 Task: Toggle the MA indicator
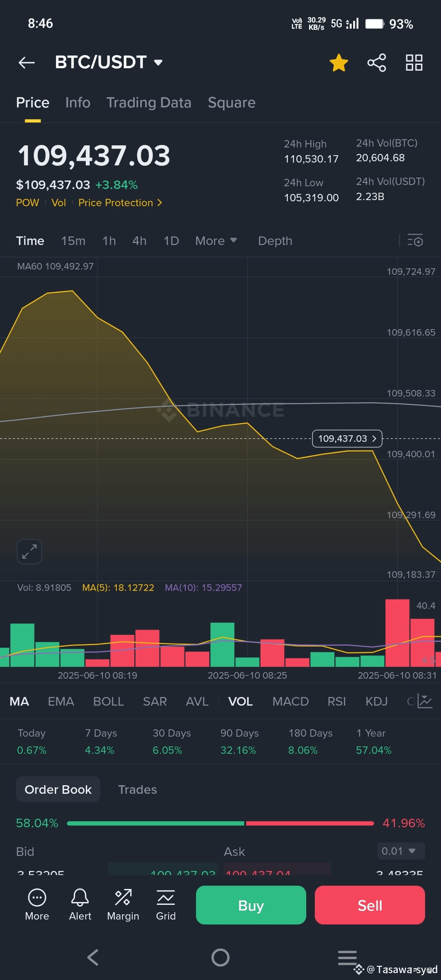(19, 702)
